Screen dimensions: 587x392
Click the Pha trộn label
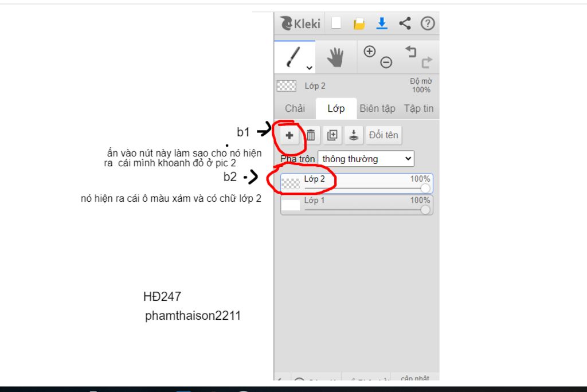coord(298,159)
